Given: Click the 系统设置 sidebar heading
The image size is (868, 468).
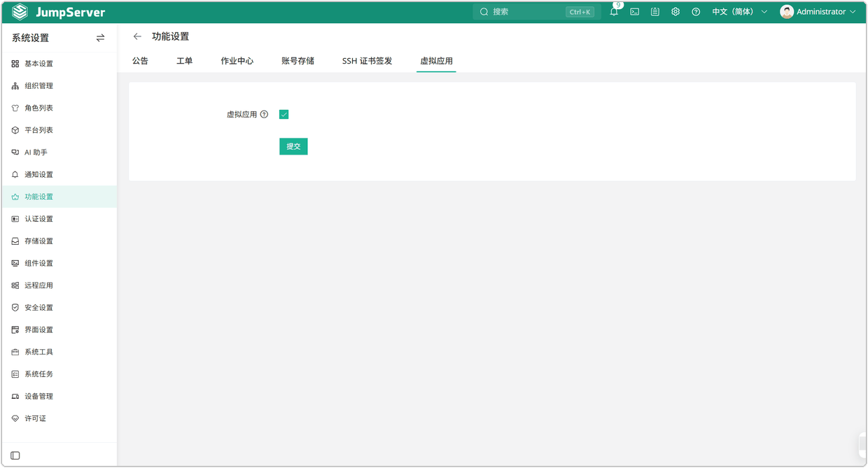Looking at the screenshot, I should (x=31, y=38).
